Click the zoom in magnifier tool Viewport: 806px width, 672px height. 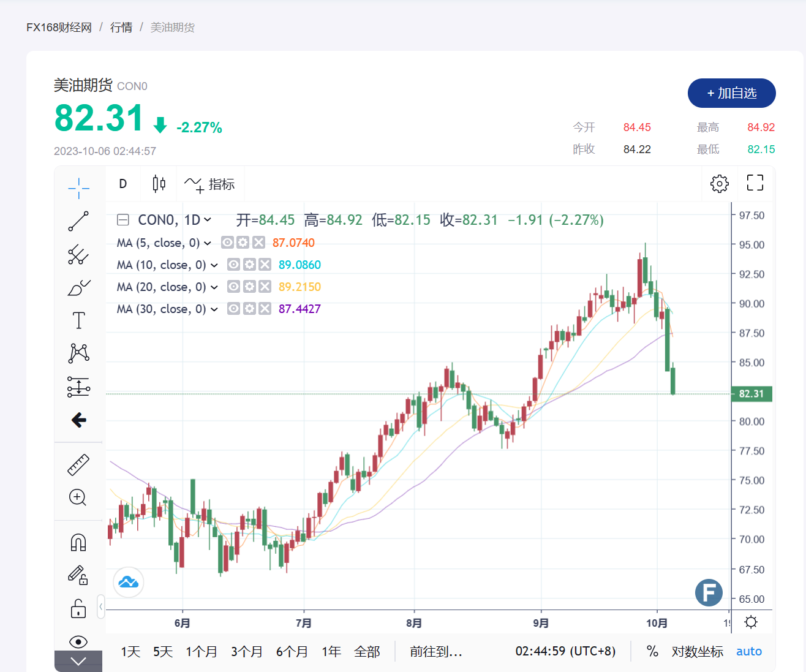pos(78,497)
